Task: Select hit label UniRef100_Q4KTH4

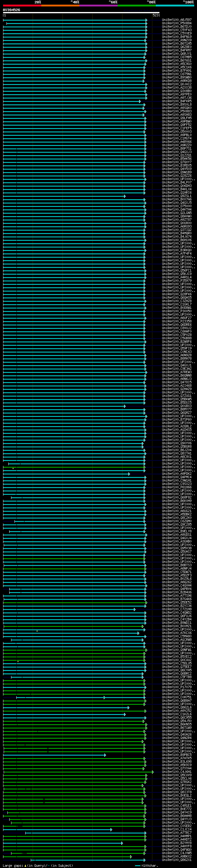Action: point(177,210)
